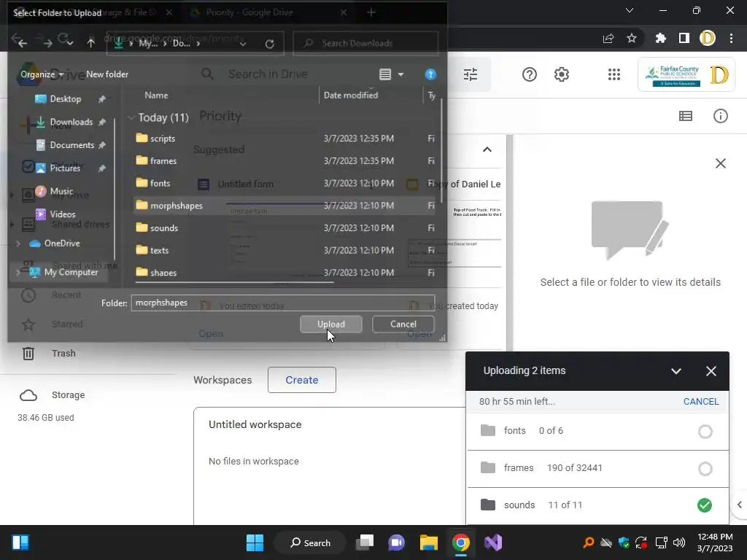
Task: Open Chrome extensions puzzle icon
Action: pyautogui.click(x=660, y=38)
